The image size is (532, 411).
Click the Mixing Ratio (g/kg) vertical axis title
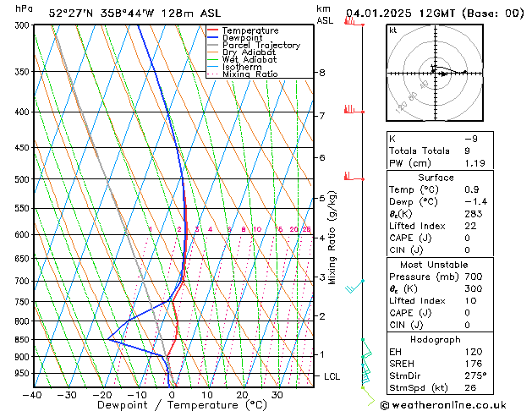tap(332, 238)
